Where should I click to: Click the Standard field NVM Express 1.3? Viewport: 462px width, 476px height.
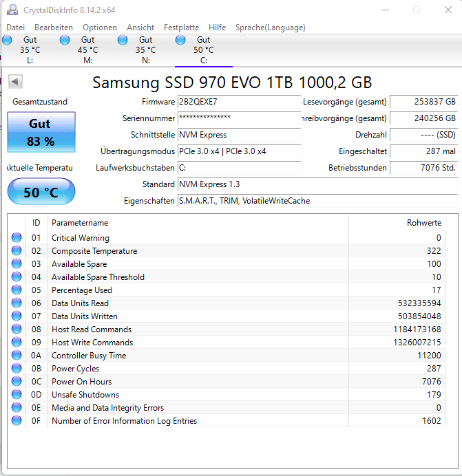pyautogui.click(x=317, y=184)
